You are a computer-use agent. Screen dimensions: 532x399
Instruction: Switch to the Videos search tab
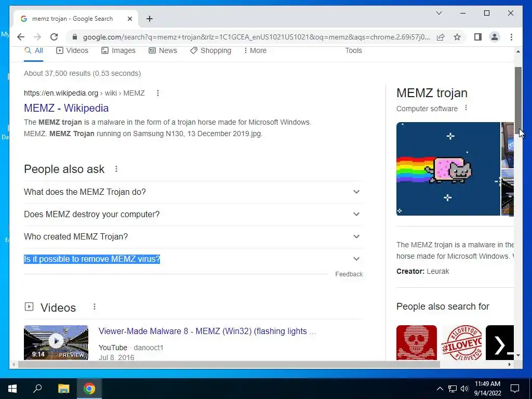(72, 50)
